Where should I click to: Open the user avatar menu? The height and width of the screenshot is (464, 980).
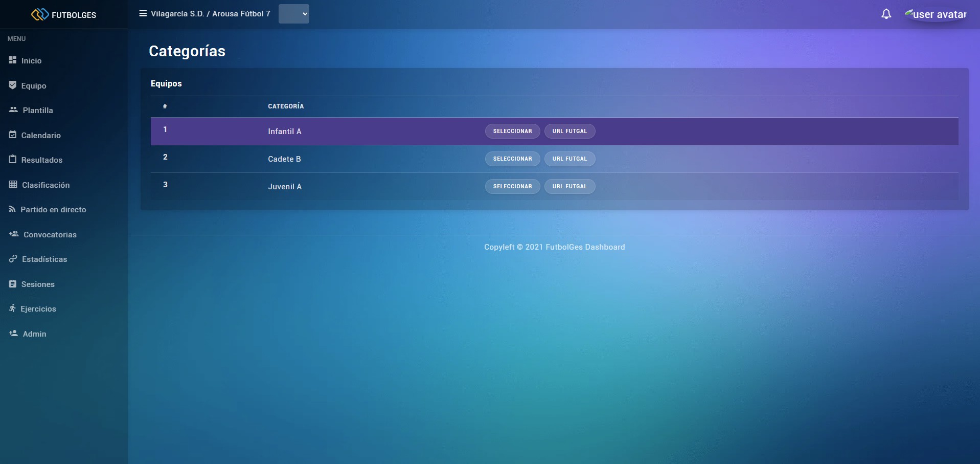[x=936, y=14]
